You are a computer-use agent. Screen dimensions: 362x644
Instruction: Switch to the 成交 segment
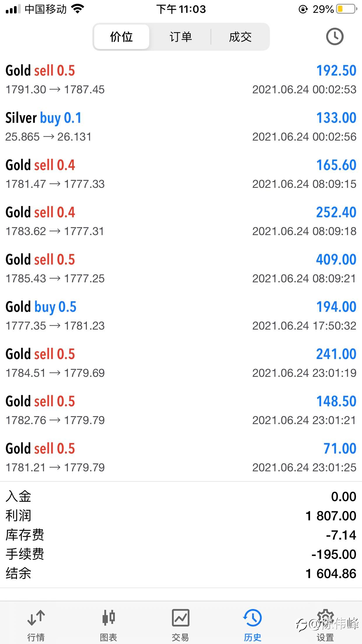click(240, 37)
